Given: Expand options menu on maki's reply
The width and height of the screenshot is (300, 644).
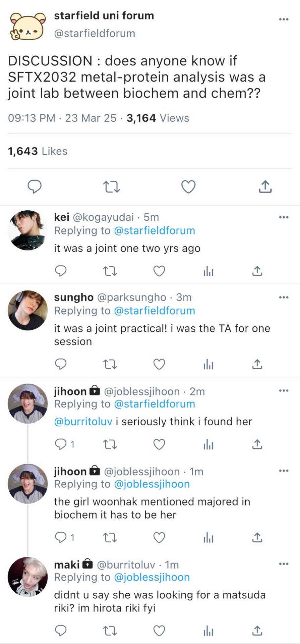Looking at the screenshot, I should click(x=284, y=564).
